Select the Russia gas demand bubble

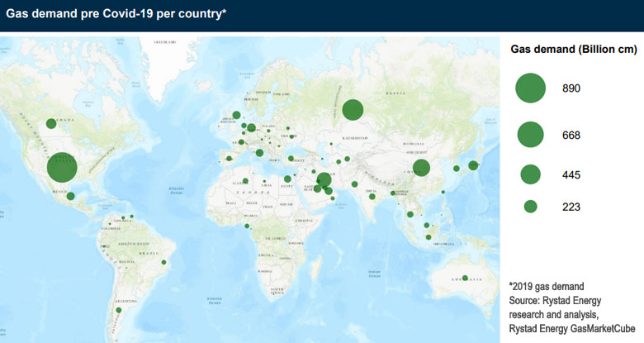tap(353, 109)
